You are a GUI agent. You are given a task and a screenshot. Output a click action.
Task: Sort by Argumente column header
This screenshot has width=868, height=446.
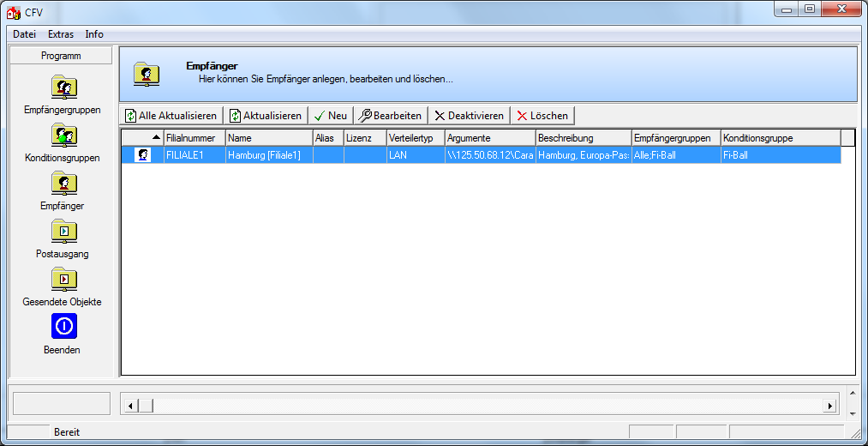click(x=490, y=138)
